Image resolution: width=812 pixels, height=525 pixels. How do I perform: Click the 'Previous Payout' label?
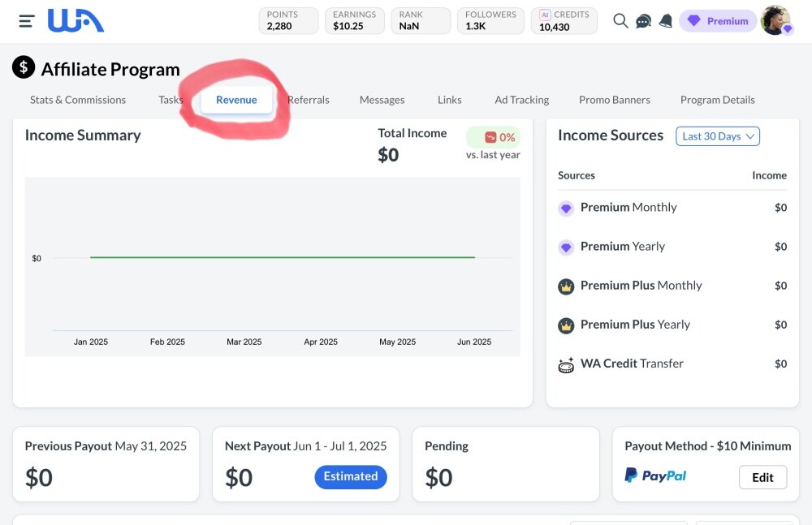tap(68, 445)
